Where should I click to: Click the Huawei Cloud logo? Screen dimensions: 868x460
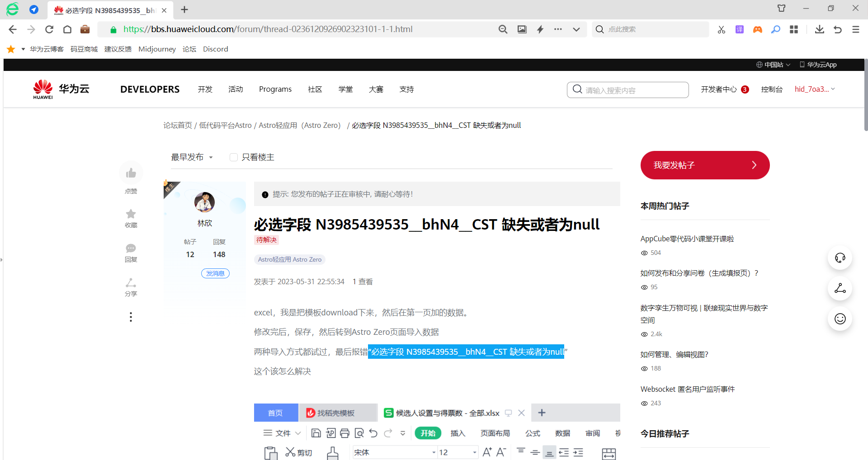coord(61,89)
